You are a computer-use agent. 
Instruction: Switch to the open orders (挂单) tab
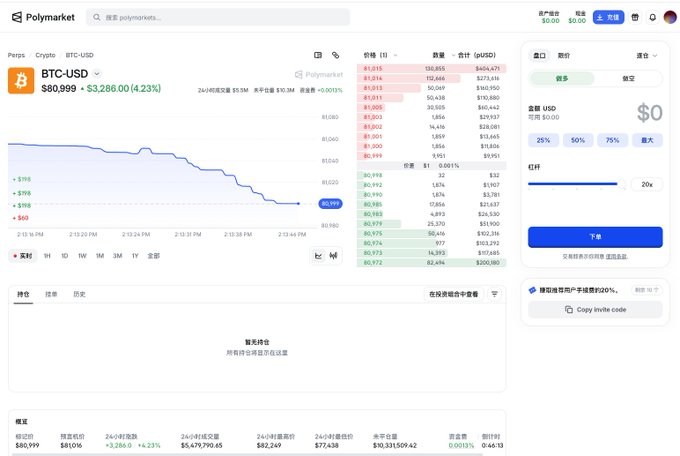pyautogui.click(x=51, y=294)
